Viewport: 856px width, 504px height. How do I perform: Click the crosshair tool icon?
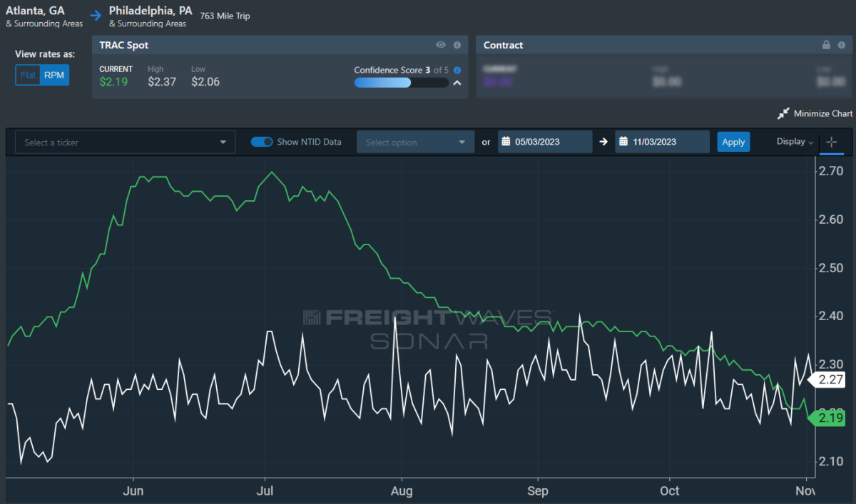point(832,142)
